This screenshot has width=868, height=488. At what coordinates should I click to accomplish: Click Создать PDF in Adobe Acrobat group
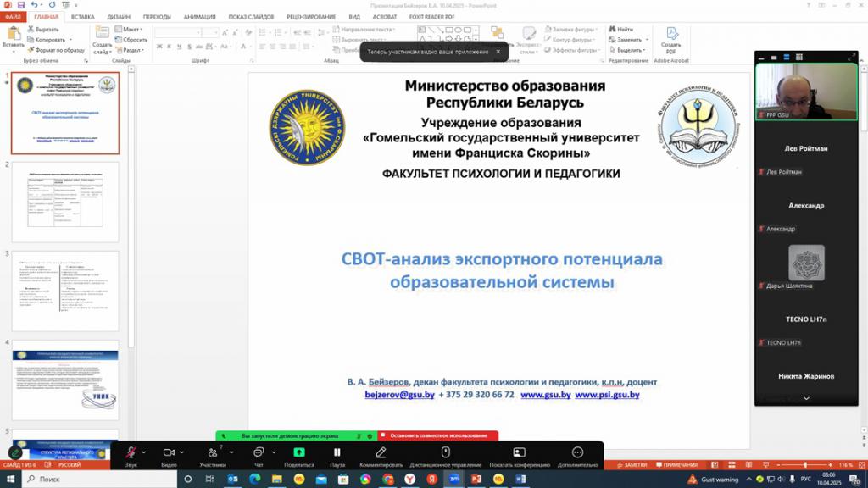click(671, 40)
